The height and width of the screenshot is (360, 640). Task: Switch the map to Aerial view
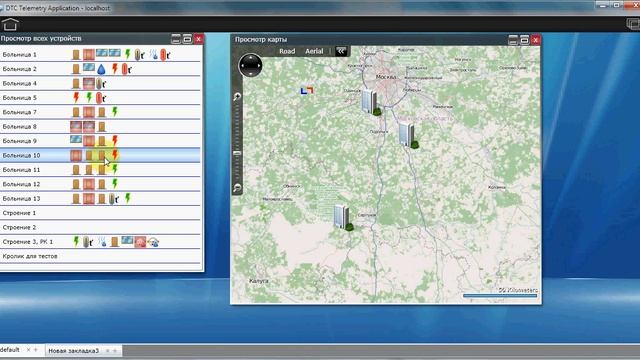pos(314,51)
